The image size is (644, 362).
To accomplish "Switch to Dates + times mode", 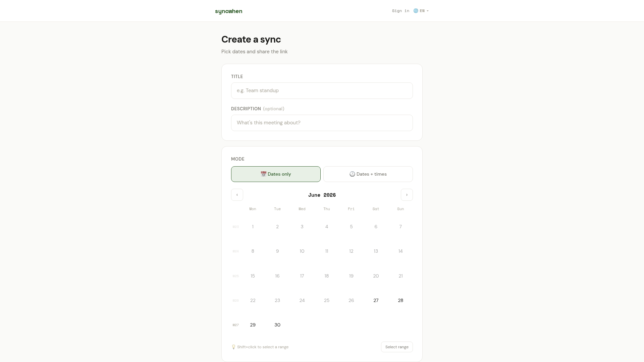I will 368,174.
